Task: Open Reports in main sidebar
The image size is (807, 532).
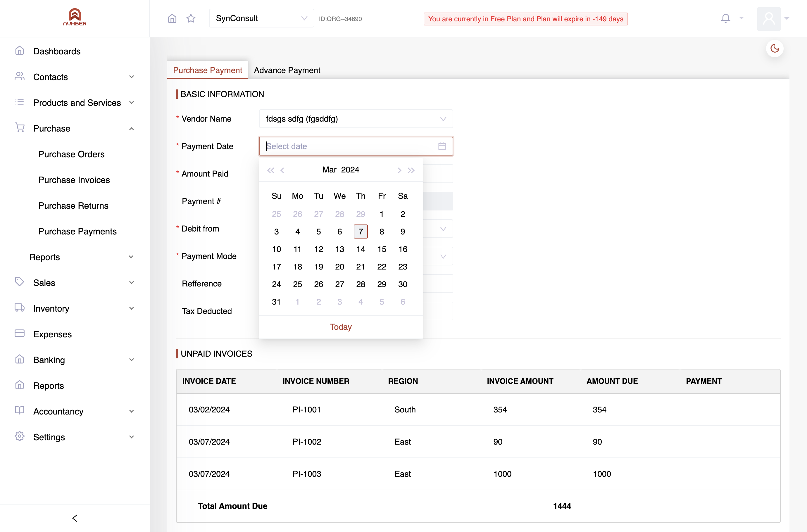Action: click(x=49, y=386)
